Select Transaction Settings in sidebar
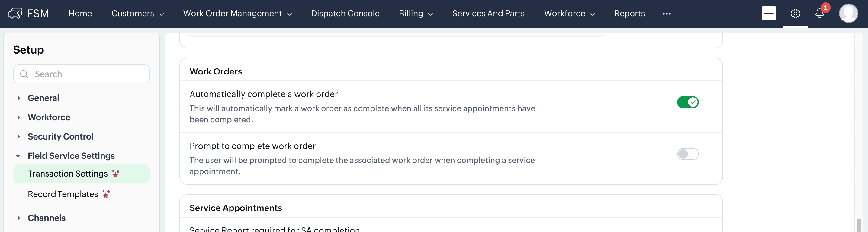This screenshot has width=868, height=232. (x=67, y=174)
